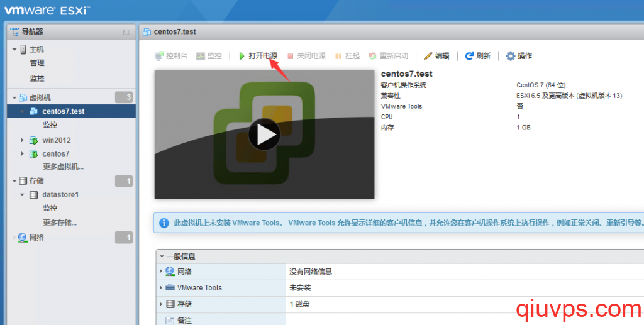
Task: Click the ESXi 6.5 compatibility value
Action: pos(569,96)
